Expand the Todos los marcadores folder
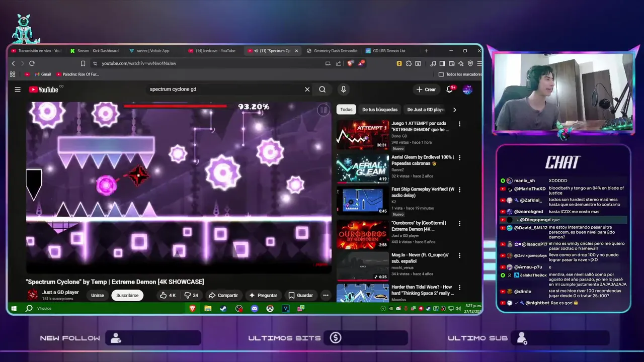 (x=460, y=74)
